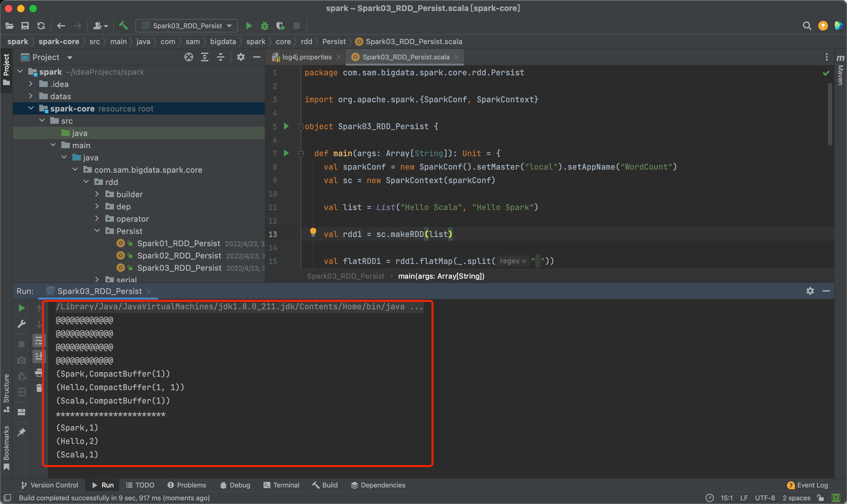Click the Save All icon
847x504 pixels.
click(x=25, y=26)
